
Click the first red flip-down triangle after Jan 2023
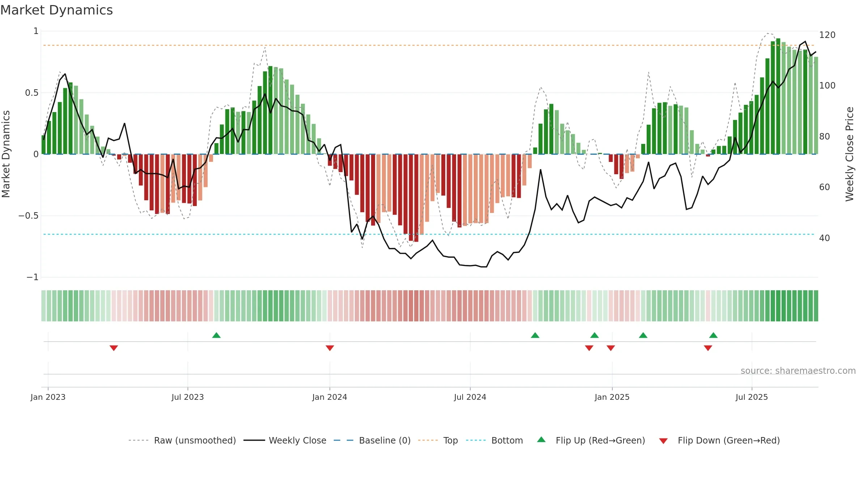coord(114,348)
